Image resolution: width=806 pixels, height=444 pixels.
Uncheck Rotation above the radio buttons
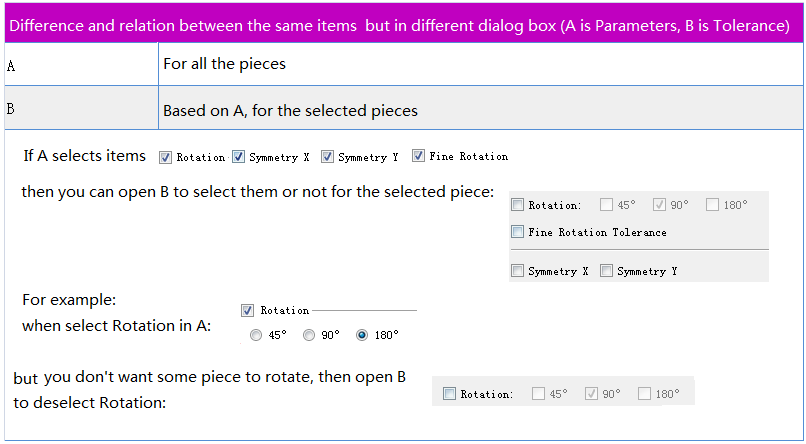click(x=248, y=311)
